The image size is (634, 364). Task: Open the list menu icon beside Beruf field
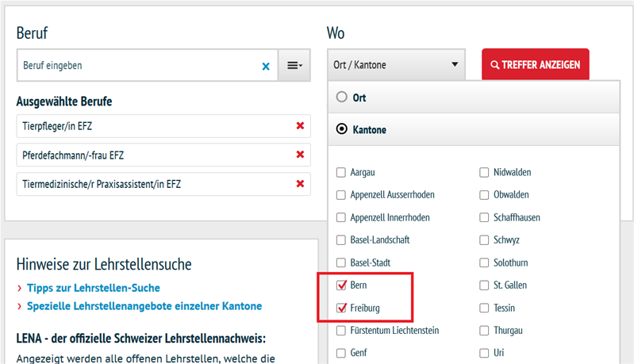294,66
